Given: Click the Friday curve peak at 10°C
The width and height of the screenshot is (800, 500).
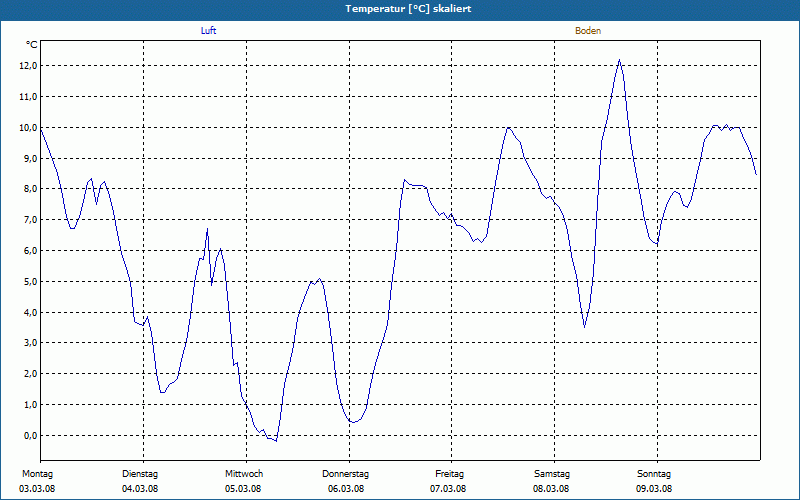Looking at the screenshot, I should pos(508,127).
